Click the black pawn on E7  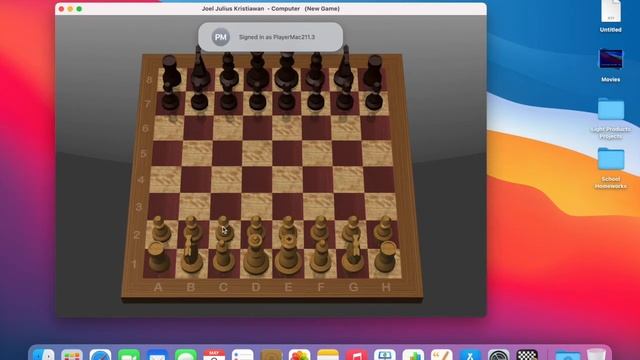pyautogui.click(x=287, y=97)
